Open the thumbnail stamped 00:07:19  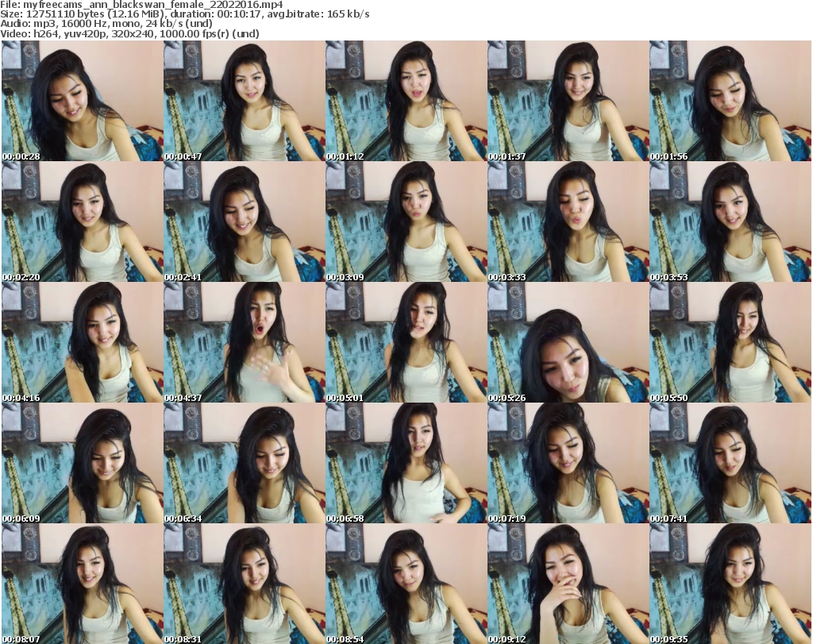click(568, 463)
